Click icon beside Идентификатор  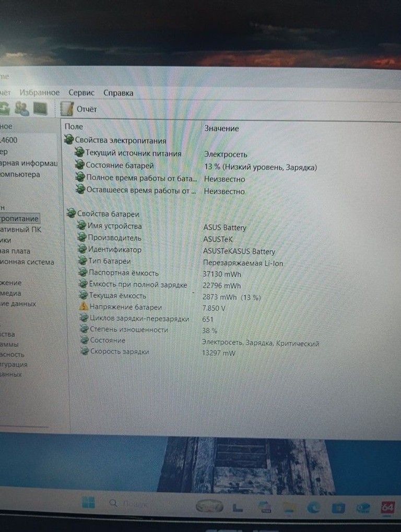[82, 249]
